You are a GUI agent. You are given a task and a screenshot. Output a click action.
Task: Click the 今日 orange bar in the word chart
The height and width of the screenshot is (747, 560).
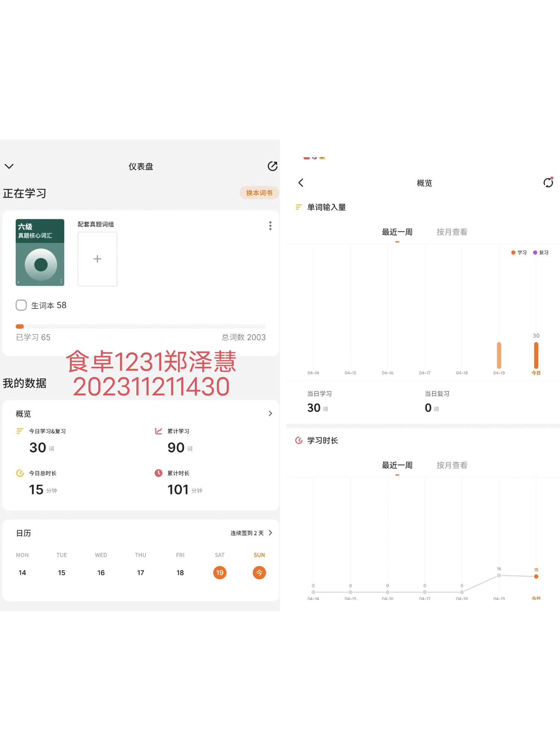pos(536,355)
